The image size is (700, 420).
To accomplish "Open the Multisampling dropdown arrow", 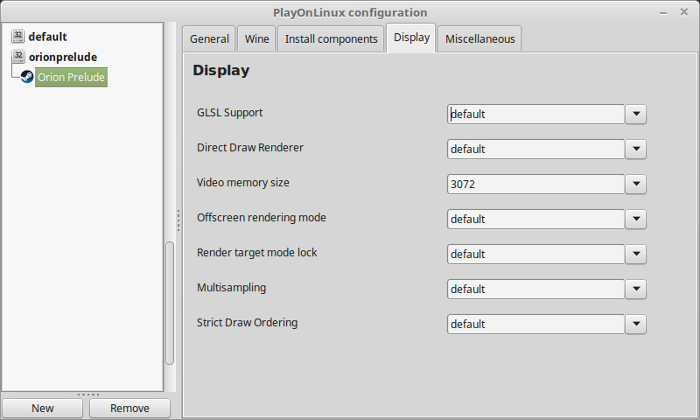I will 636,289.
